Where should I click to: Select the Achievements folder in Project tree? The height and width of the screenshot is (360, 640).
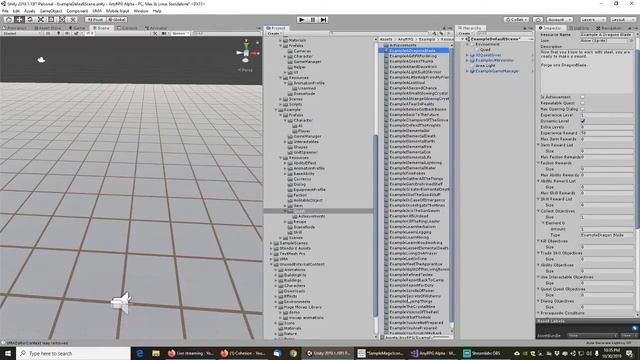[311, 216]
